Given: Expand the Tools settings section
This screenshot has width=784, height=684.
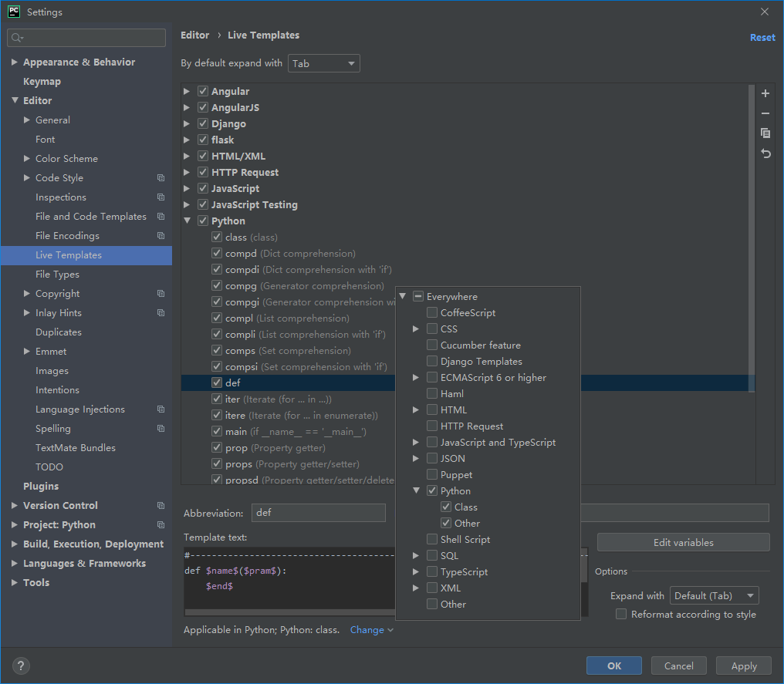Looking at the screenshot, I should click(x=15, y=582).
